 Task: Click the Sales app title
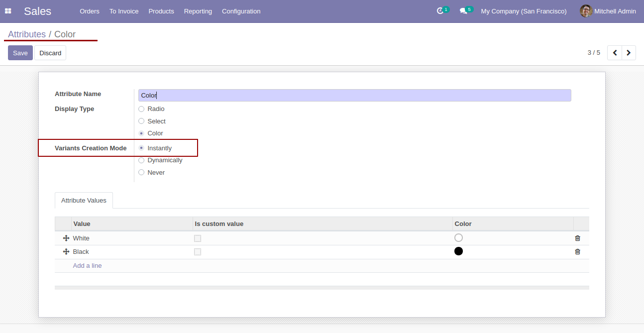click(x=37, y=11)
